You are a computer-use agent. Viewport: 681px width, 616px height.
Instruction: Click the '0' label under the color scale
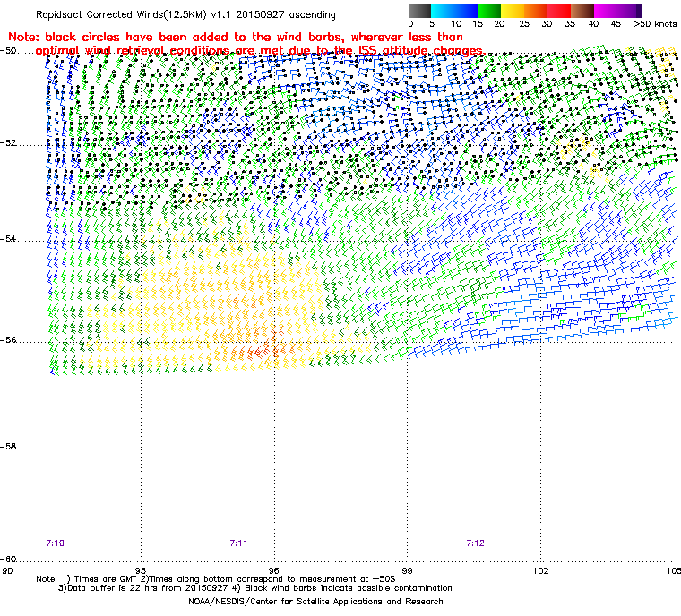click(411, 24)
